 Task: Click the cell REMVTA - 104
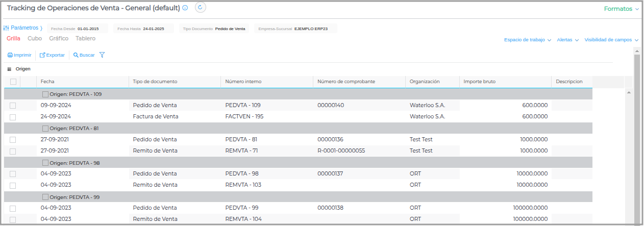click(x=243, y=219)
